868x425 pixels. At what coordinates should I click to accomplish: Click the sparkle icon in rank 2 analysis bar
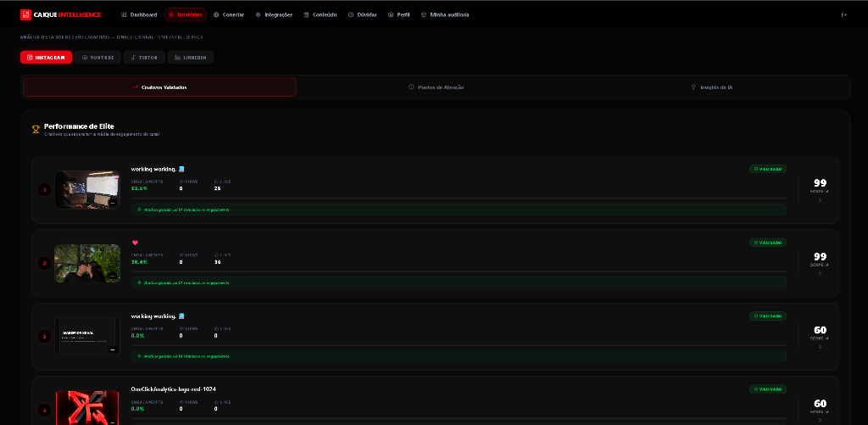pyautogui.click(x=139, y=282)
